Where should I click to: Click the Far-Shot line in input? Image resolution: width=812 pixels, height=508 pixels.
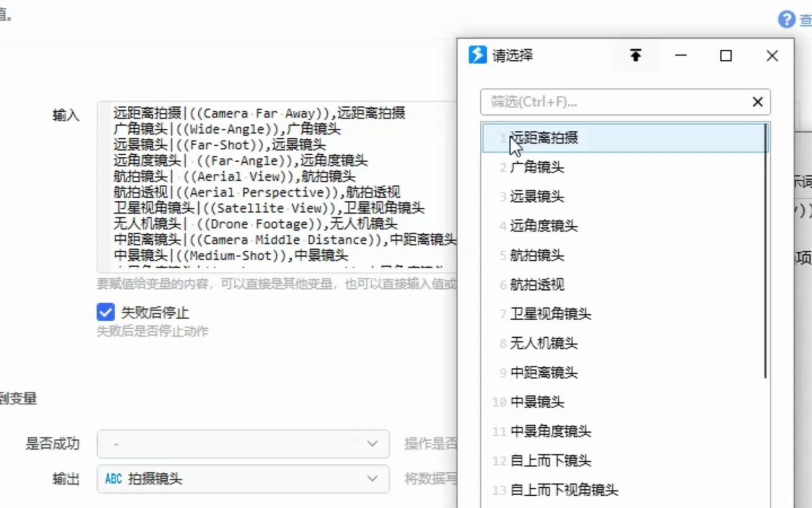point(219,144)
